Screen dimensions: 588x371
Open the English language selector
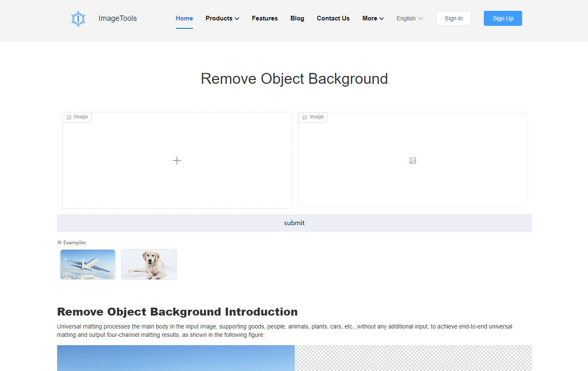click(x=409, y=18)
